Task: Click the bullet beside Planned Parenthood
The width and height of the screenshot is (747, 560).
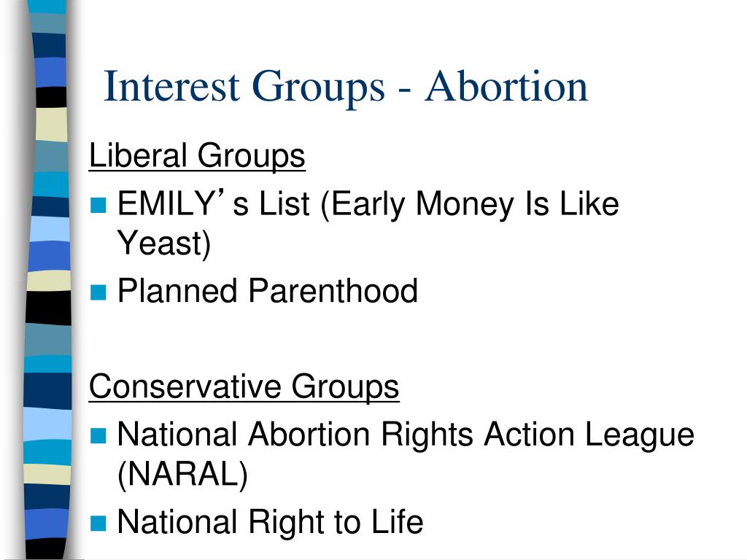Action: (98, 292)
